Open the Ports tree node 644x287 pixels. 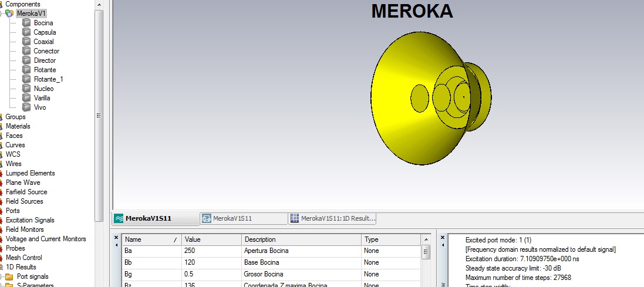click(13, 211)
